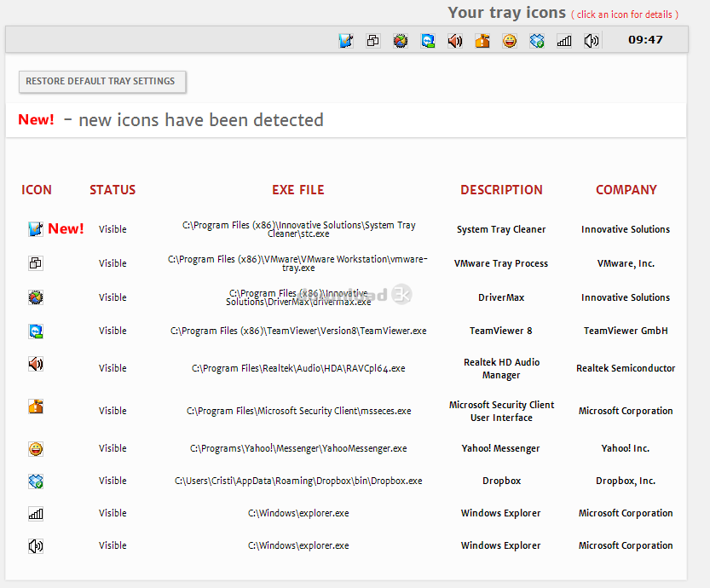Open the TeamViewer icon in the tray bar
710x588 pixels.
coord(428,41)
